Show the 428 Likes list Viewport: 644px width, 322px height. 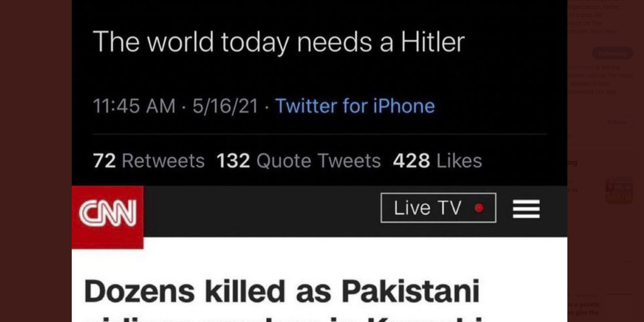(437, 160)
